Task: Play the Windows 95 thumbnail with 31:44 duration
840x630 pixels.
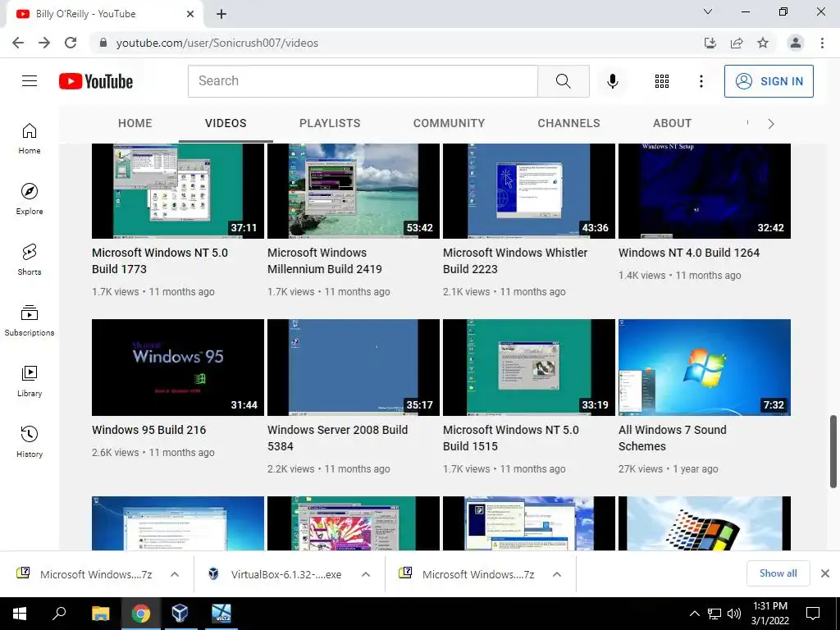Action: click(x=178, y=367)
